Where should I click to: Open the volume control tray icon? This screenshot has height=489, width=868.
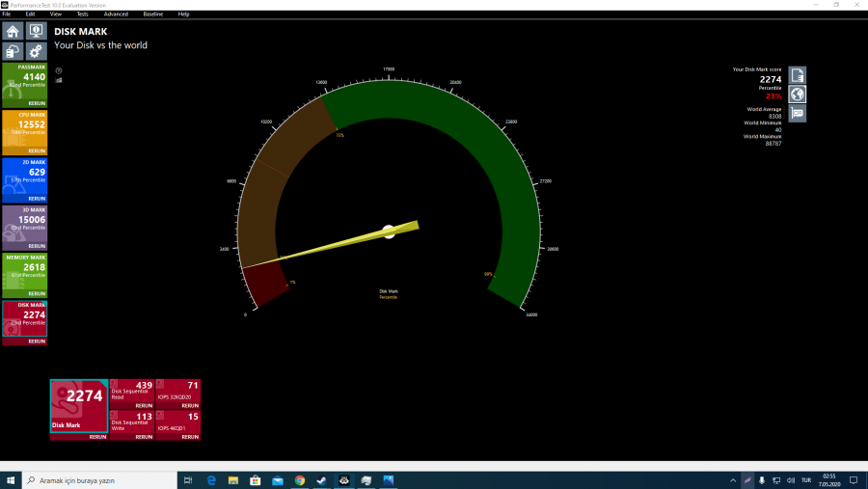click(791, 480)
